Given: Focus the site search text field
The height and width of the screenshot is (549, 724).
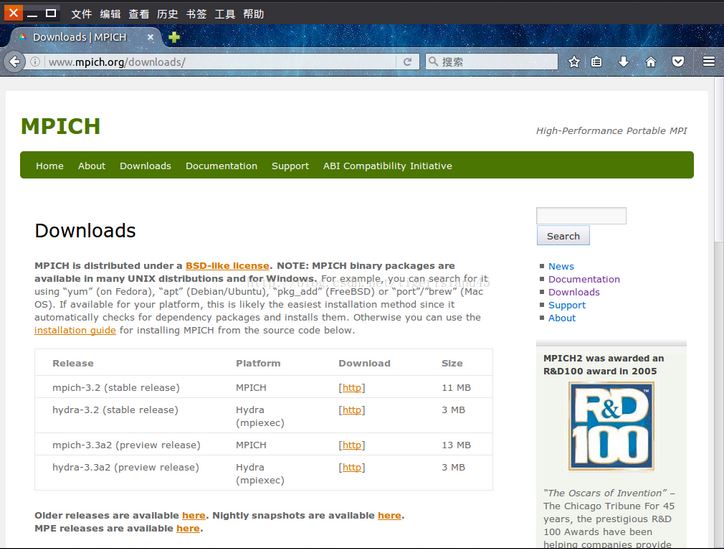Looking at the screenshot, I should pyautogui.click(x=581, y=216).
